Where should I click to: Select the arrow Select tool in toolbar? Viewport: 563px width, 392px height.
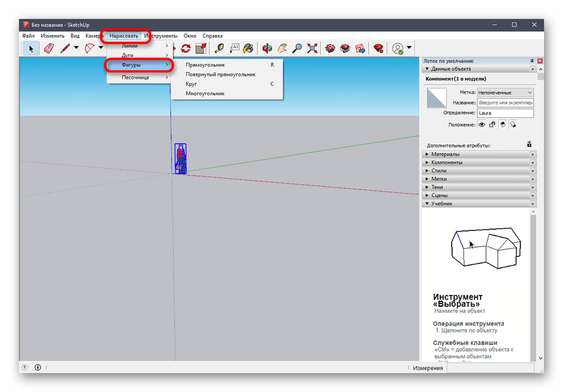[x=31, y=49]
